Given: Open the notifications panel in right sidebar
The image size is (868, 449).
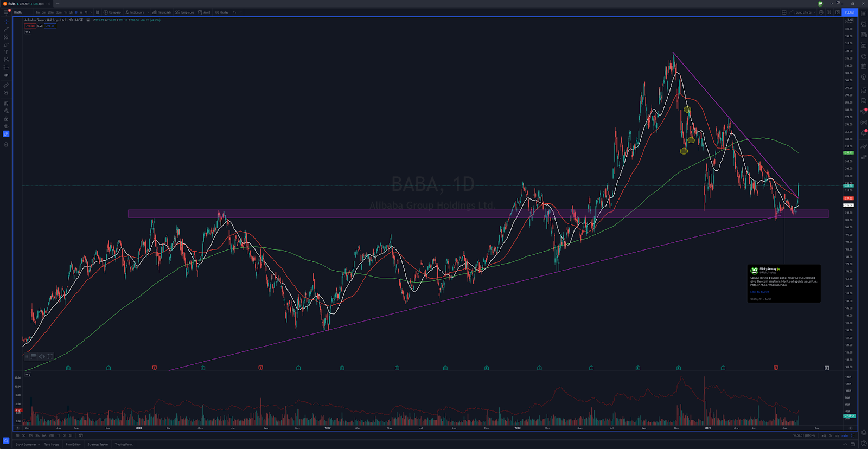Looking at the screenshot, I should 864,132.
